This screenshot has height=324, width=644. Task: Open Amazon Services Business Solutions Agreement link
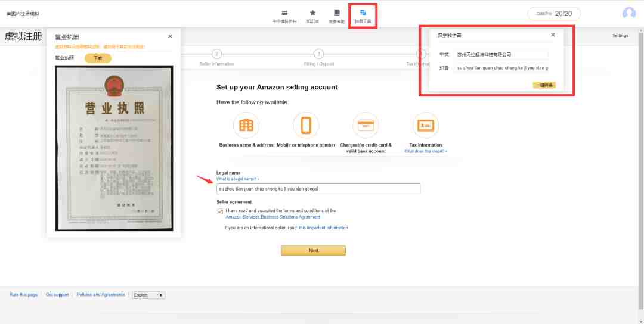[273, 217]
